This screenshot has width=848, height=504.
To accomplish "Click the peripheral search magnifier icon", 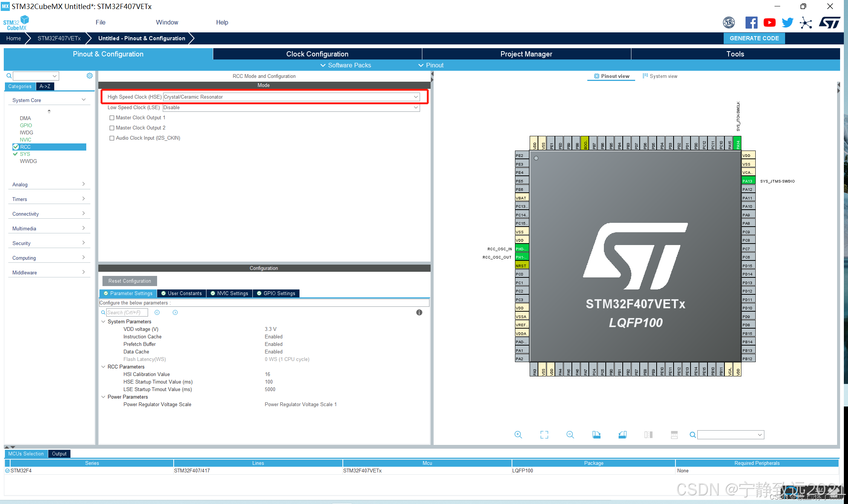I will pos(9,76).
